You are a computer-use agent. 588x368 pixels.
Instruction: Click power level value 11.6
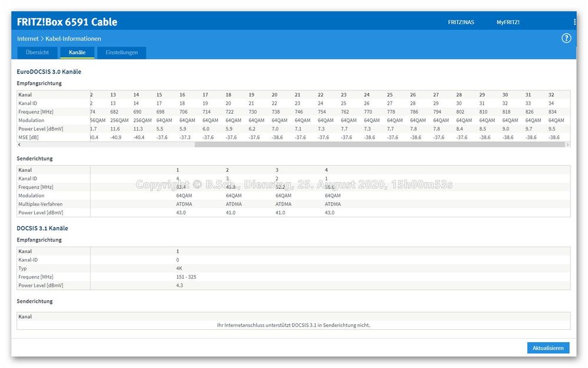115,129
